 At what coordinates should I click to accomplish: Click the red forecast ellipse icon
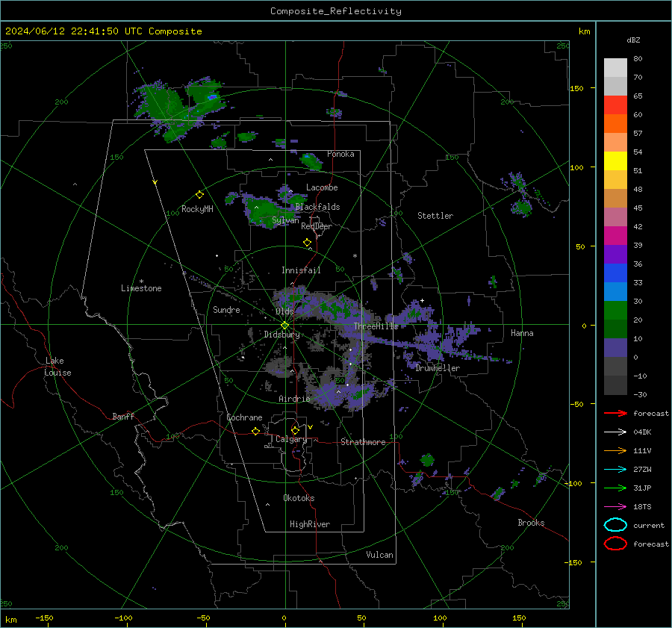(x=615, y=544)
